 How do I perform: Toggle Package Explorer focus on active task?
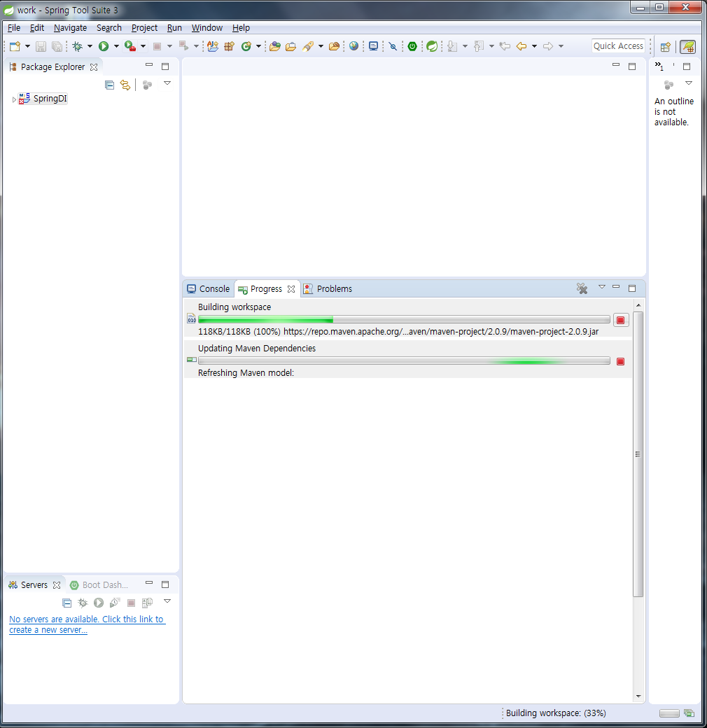coord(147,85)
